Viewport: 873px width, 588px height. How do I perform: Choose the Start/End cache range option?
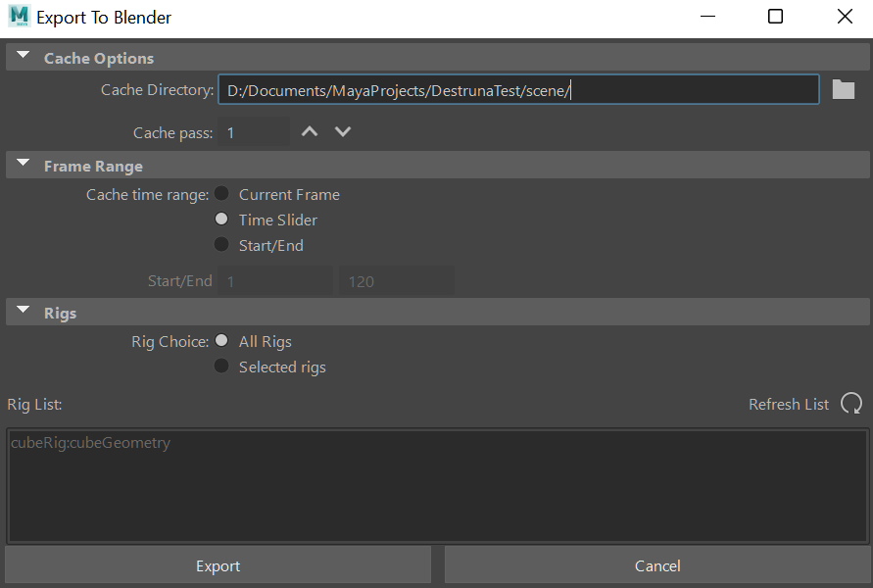221,244
